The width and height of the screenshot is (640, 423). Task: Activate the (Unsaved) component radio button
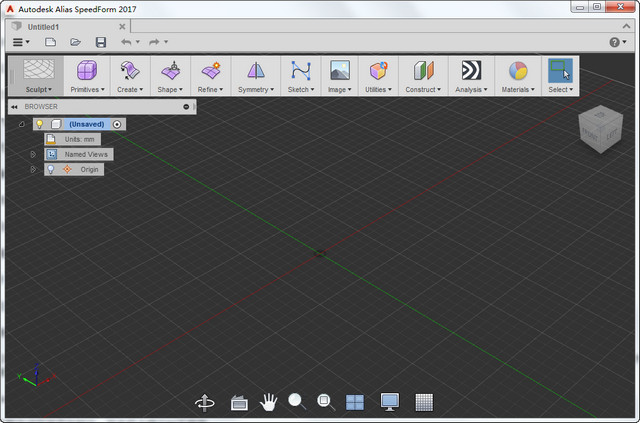pyautogui.click(x=117, y=124)
